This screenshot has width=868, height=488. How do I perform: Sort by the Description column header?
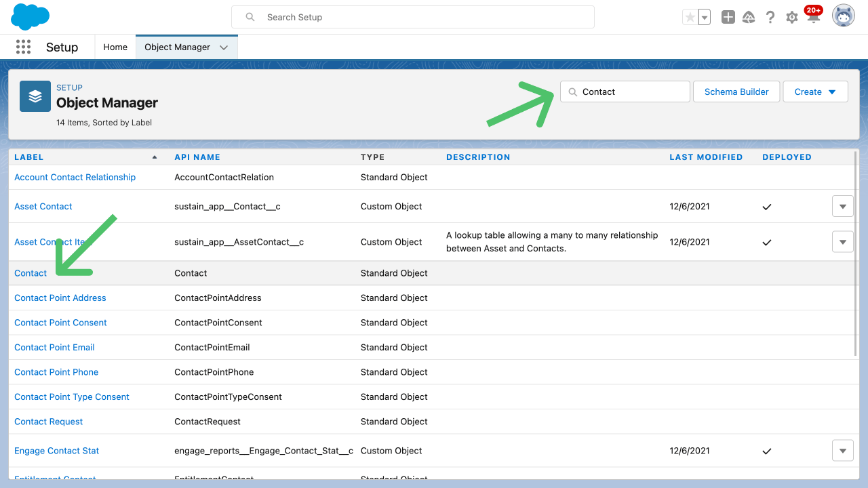(478, 157)
